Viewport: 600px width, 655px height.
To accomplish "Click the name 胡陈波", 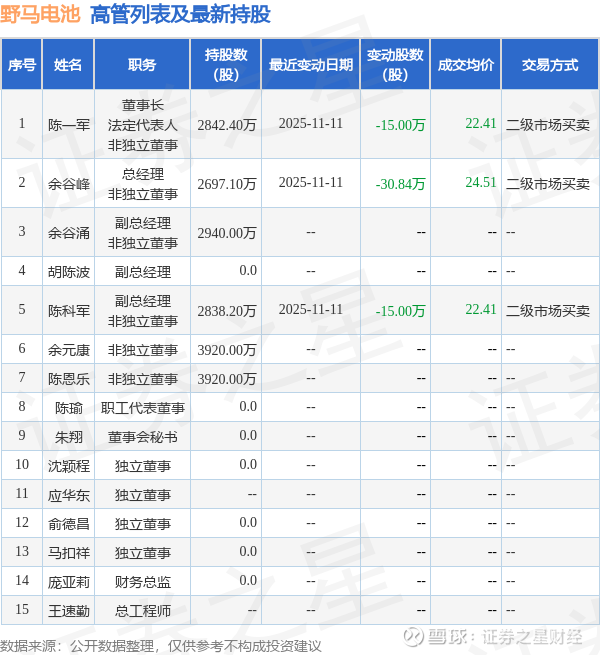I will pos(69,272).
